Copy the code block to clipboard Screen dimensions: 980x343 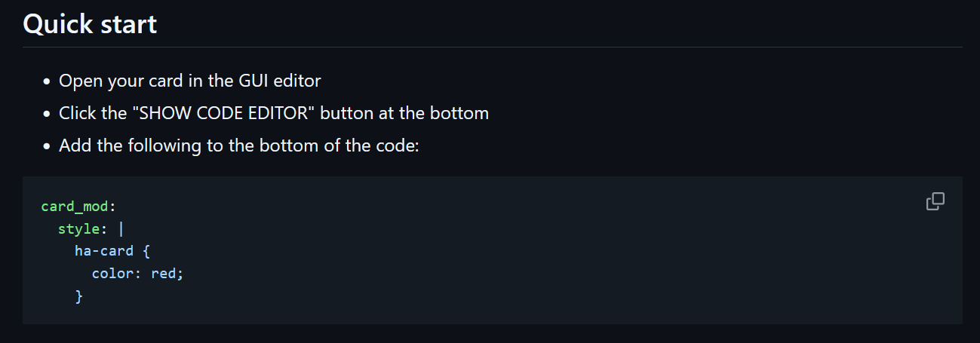click(935, 201)
